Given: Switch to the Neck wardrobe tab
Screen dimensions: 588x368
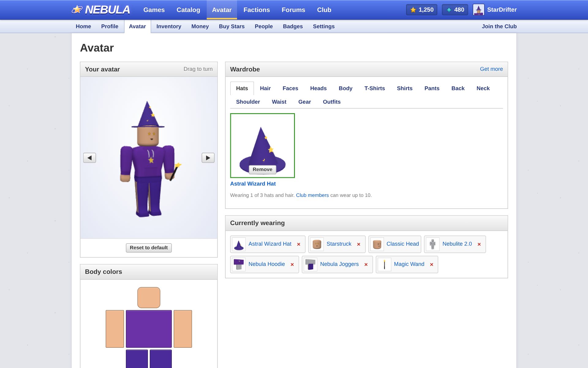Looking at the screenshot, I should [x=483, y=88].
